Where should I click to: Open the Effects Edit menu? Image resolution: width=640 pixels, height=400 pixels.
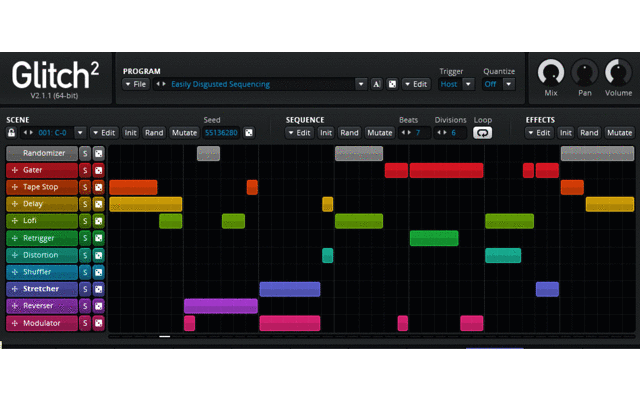[539, 133]
